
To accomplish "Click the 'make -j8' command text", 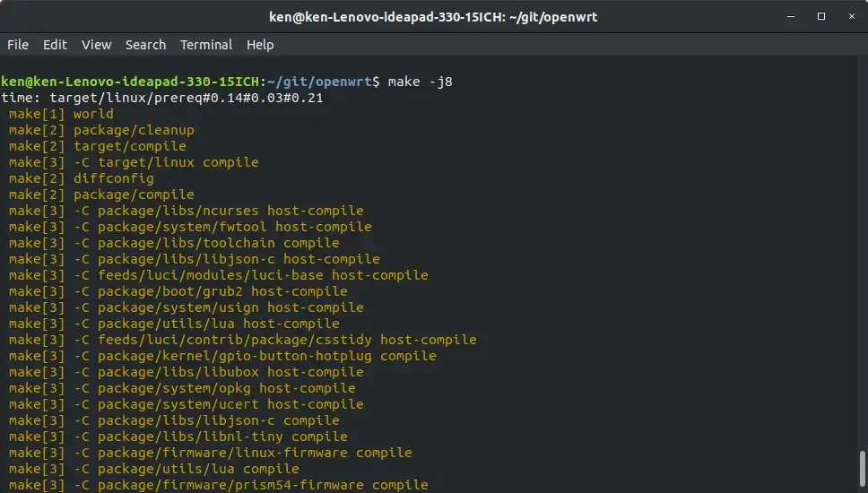I will point(421,82).
